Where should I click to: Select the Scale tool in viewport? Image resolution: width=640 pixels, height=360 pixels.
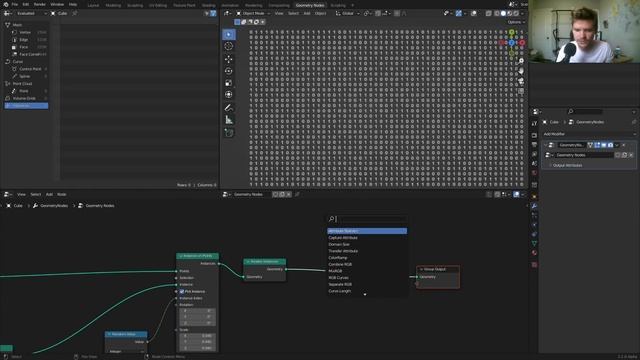[229, 83]
